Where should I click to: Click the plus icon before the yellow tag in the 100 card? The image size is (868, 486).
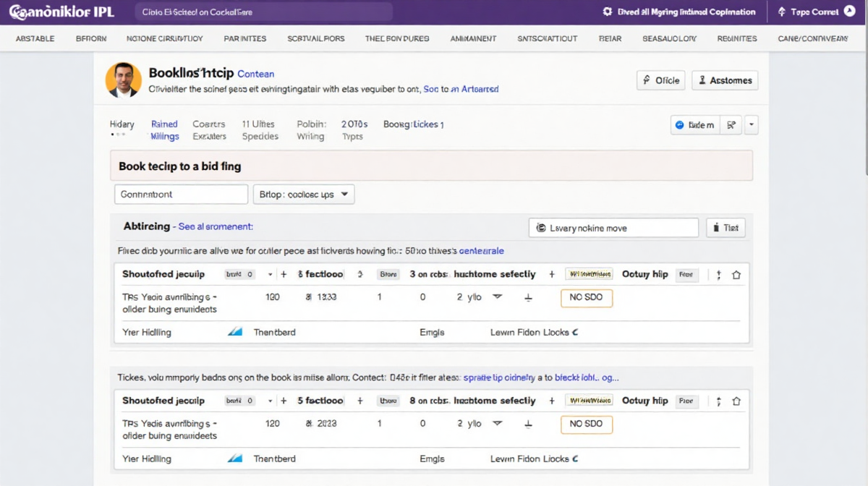point(552,275)
